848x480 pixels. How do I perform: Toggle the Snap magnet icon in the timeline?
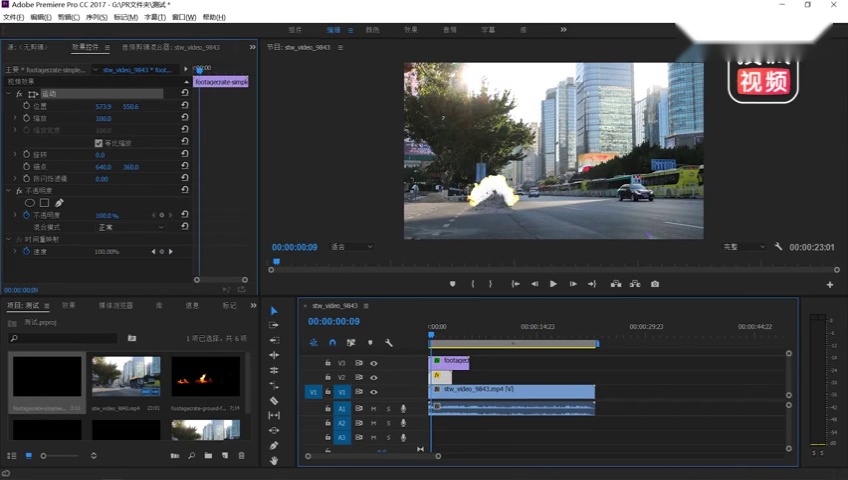[x=333, y=343]
